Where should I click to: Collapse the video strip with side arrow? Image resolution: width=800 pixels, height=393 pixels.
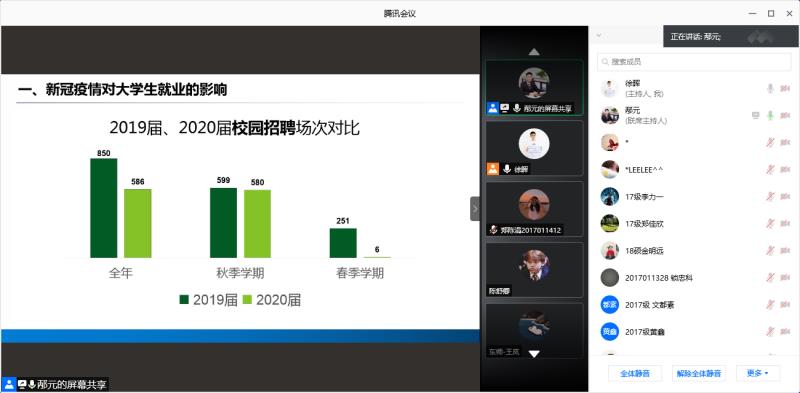pos(475,209)
